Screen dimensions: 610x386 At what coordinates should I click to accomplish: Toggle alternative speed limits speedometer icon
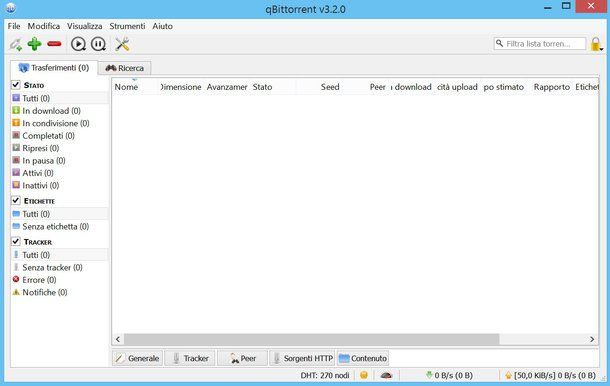click(x=386, y=375)
